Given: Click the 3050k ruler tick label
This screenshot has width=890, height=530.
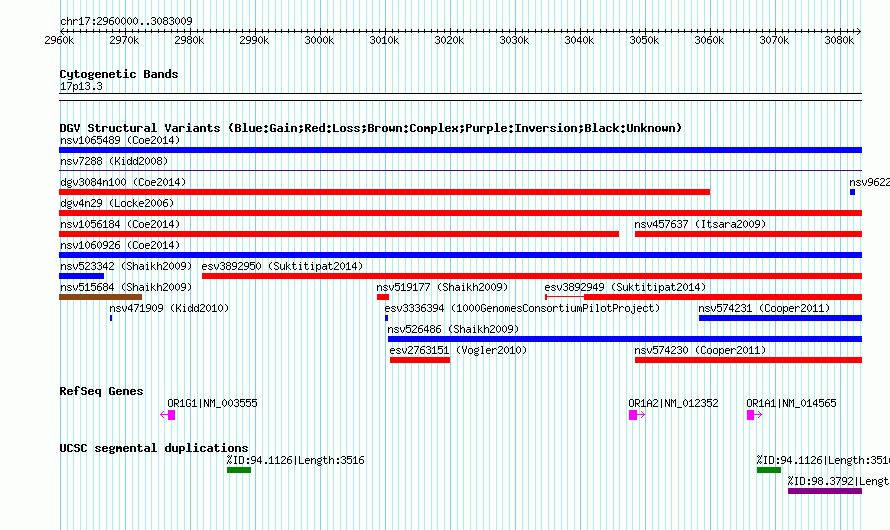Looking at the screenshot, I should coord(644,40).
